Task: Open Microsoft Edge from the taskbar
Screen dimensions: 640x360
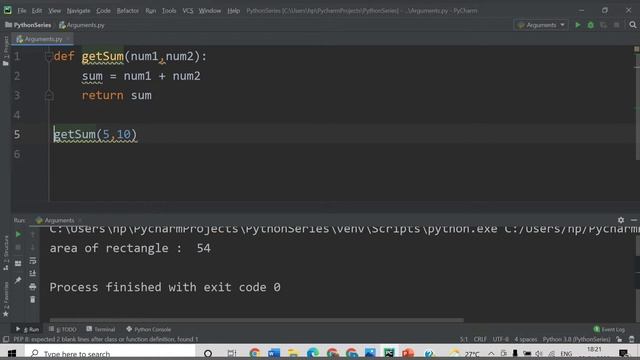Action: point(313,353)
